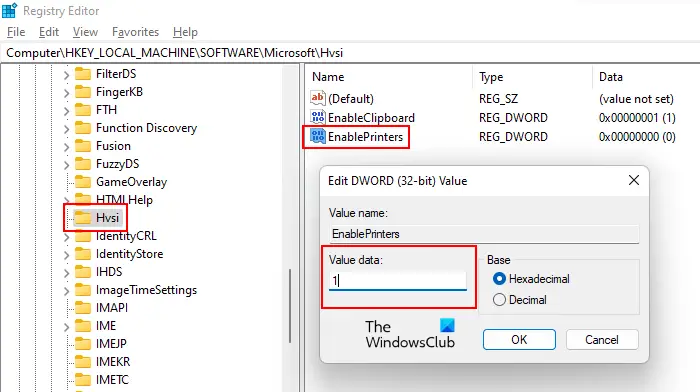
Task: Click the '(value not set)' data cell
Action: (x=636, y=98)
